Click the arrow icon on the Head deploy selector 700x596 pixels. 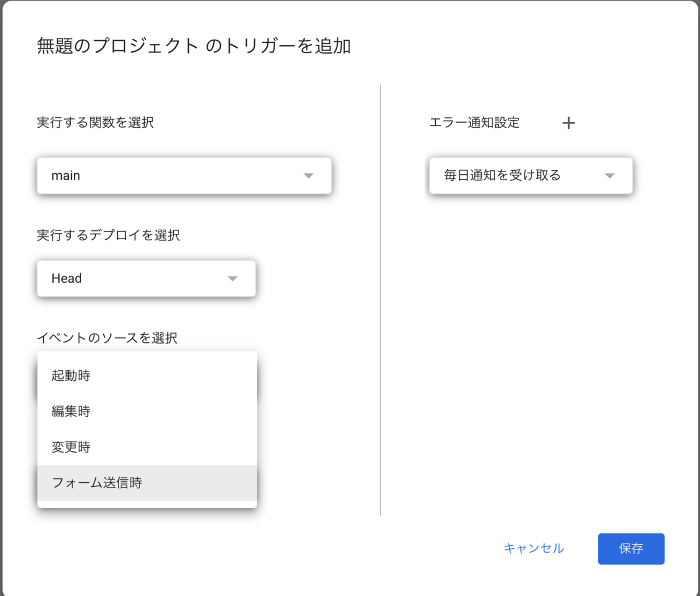click(x=233, y=279)
